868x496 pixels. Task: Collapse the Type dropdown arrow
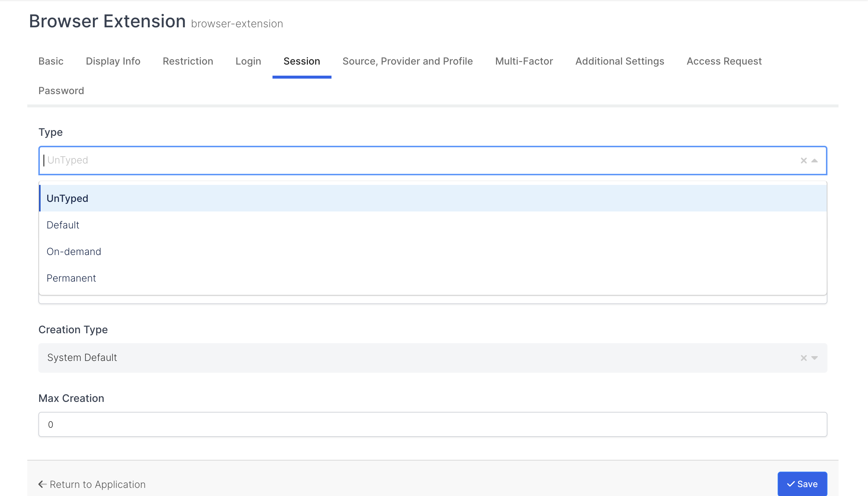point(815,161)
